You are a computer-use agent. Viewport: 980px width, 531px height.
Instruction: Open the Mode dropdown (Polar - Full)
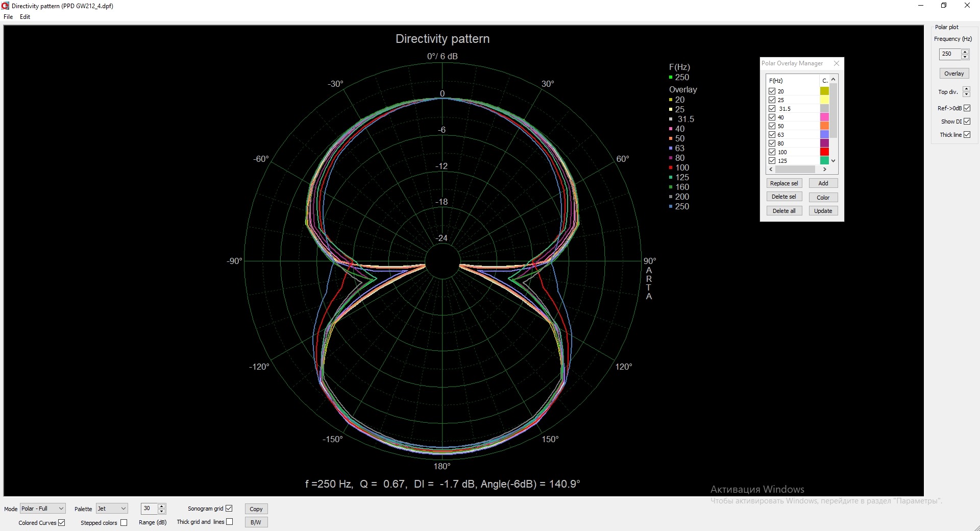tap(43, 509)
